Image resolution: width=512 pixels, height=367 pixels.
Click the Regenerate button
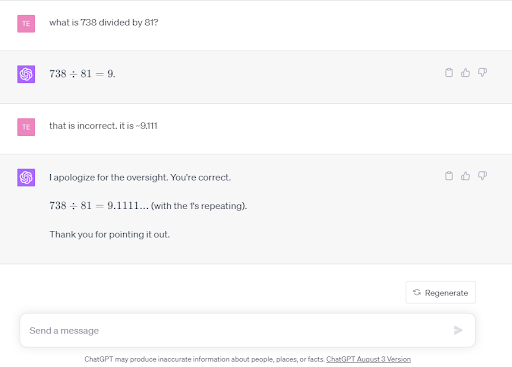click(x=440, y=293)
